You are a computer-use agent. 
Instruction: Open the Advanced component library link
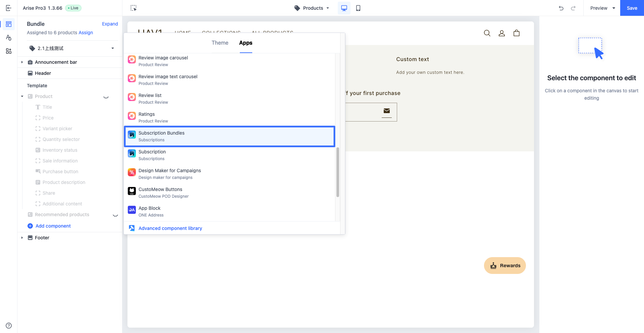170,228
